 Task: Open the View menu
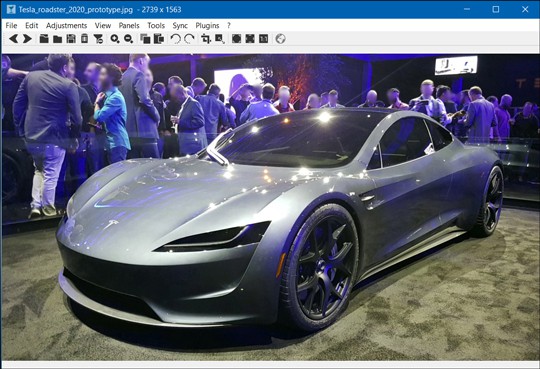click(x=103, y=25)
